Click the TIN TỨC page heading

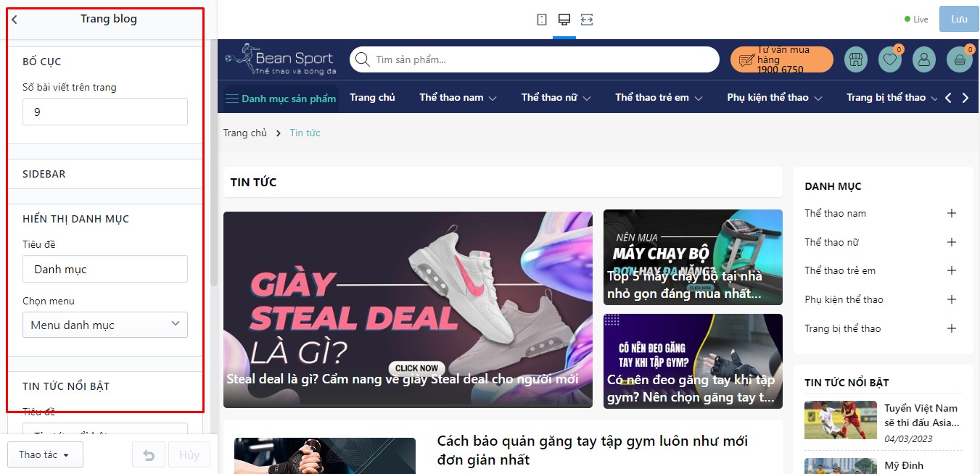click(x=253, y=182)
